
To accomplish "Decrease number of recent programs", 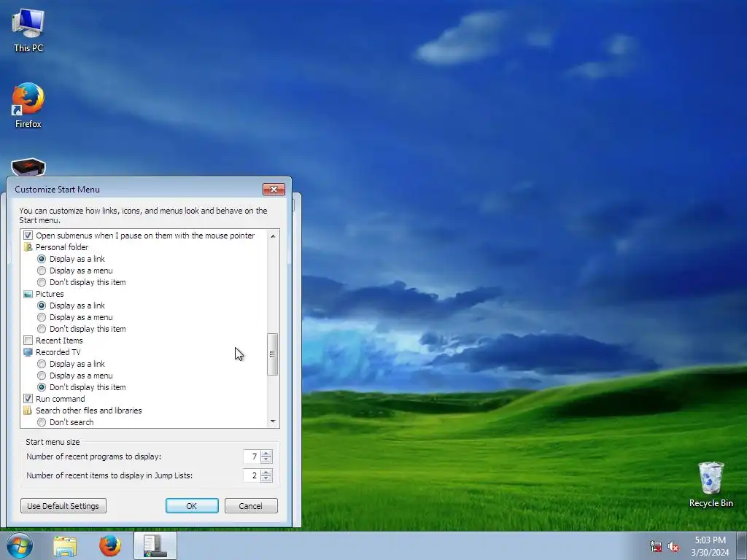I will pos(266,459).
